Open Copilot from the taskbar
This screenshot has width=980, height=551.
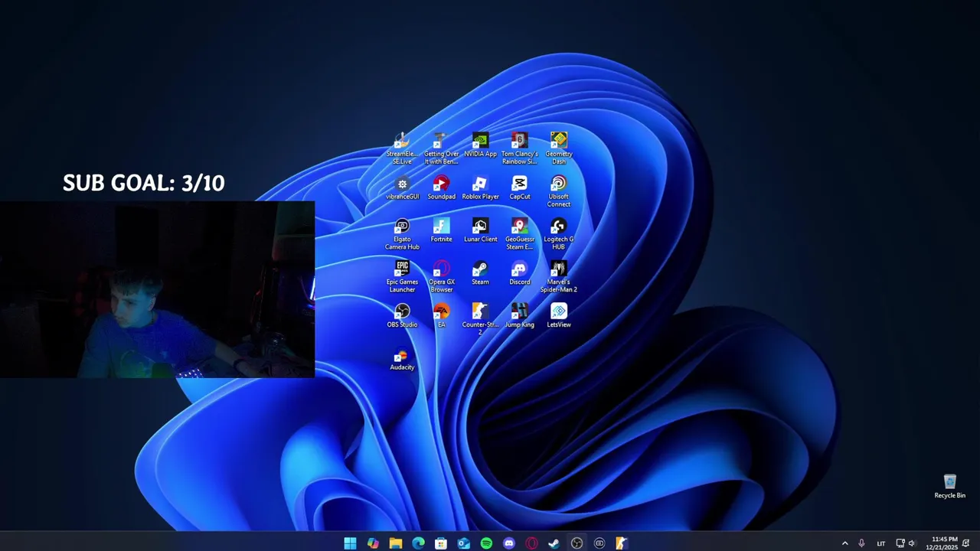pos(373,543)
